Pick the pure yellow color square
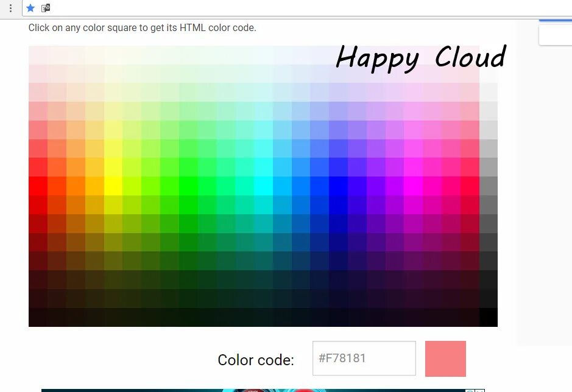This screenshot has width=572, height=392. coord(113,186)
